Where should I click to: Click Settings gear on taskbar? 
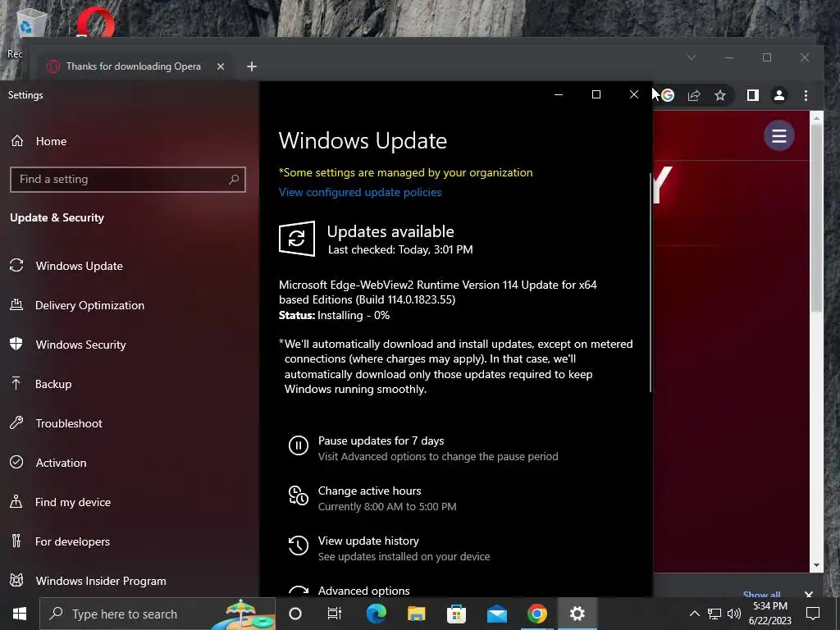(x=577, y=614)
